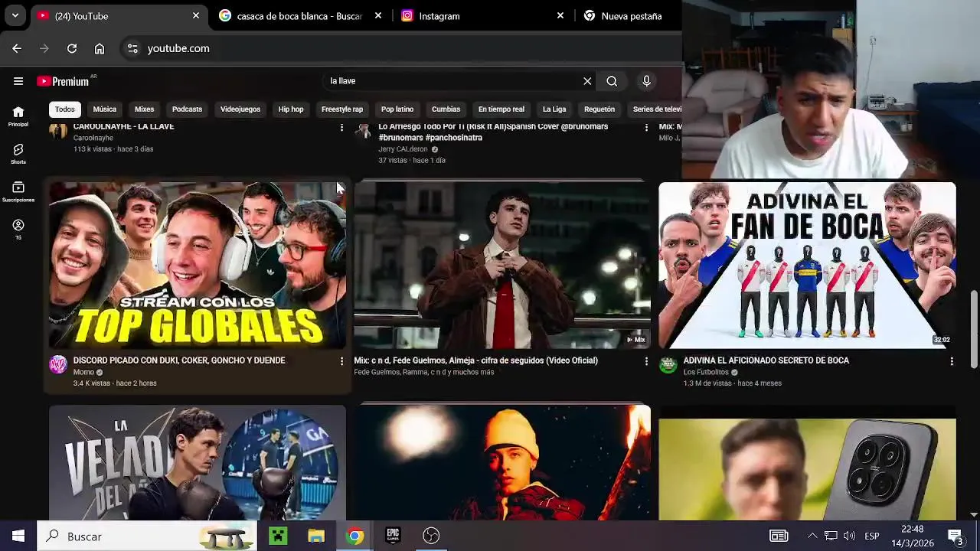Open the Tú sidebar section
Image resolution: width=980 pixels, height=551 pixels.
pos(18,230)
